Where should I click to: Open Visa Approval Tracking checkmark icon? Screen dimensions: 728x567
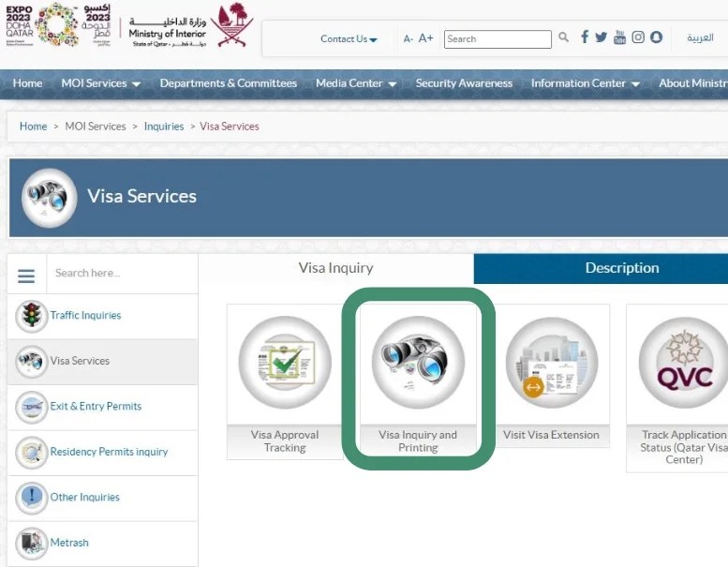[x=285, y=363]
